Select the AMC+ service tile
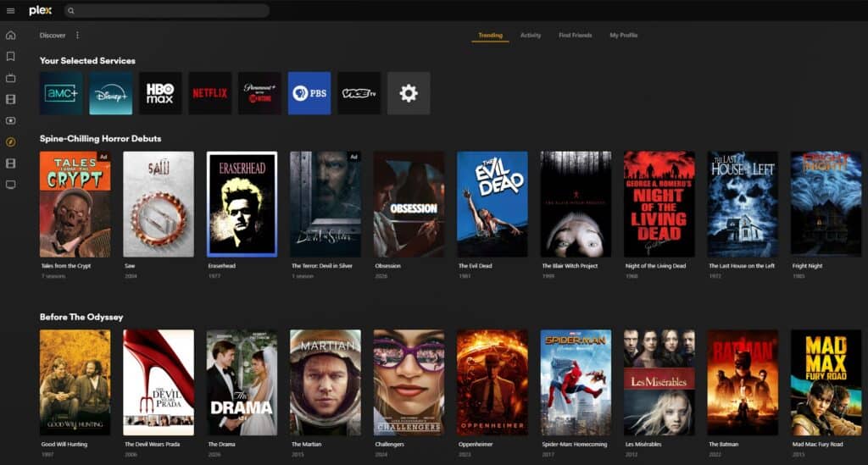Image resolution: width=868 pixels, height=465 pixels. pos(61,93)
